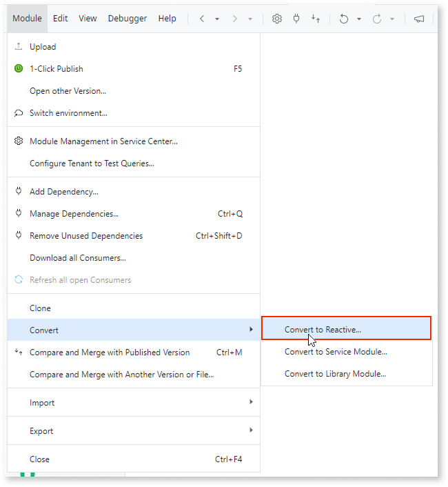The width and height of the screenshot is (448, 487).
Task: Choose Convert to Library Module...
Action: 347,374
